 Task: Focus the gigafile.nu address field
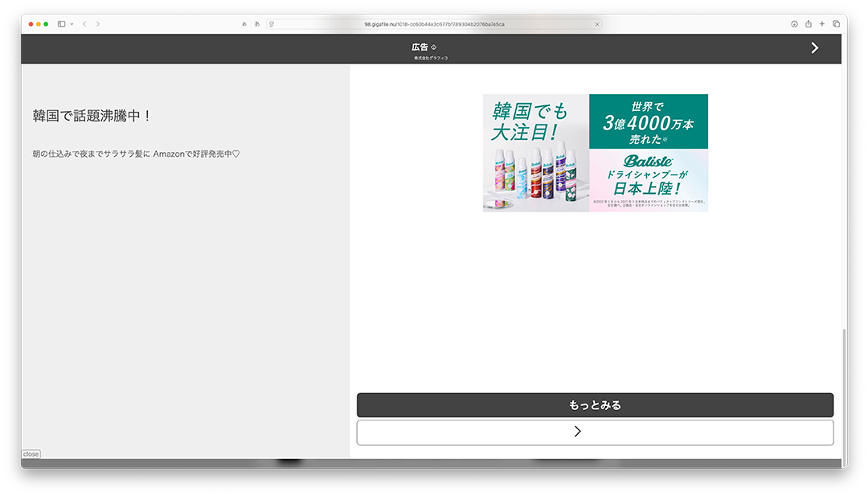click(434, 24)
